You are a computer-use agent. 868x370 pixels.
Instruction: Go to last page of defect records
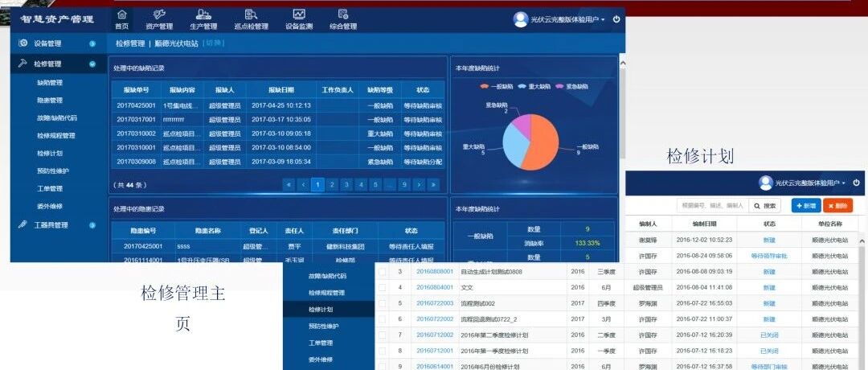click(x=433, y=185)
